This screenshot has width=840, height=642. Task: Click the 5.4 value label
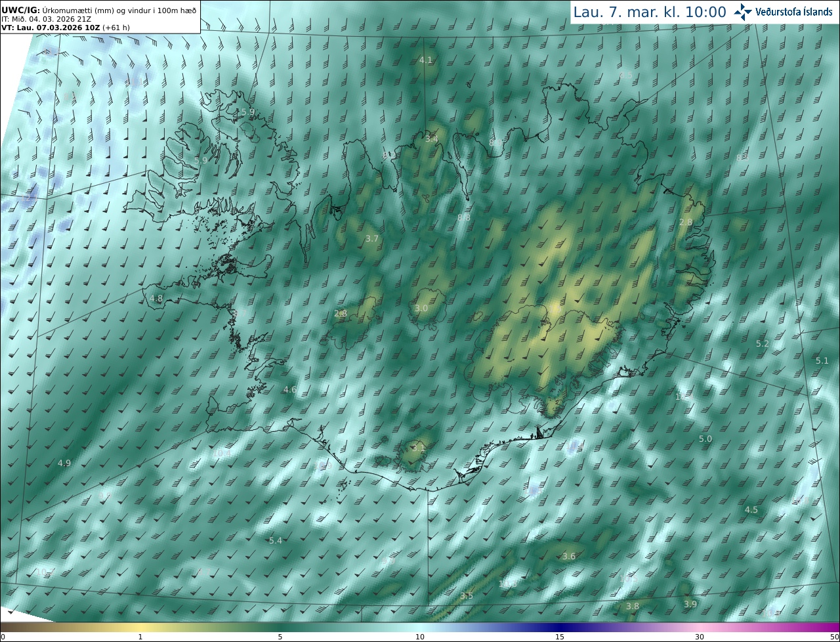click(x=276, y=541)
